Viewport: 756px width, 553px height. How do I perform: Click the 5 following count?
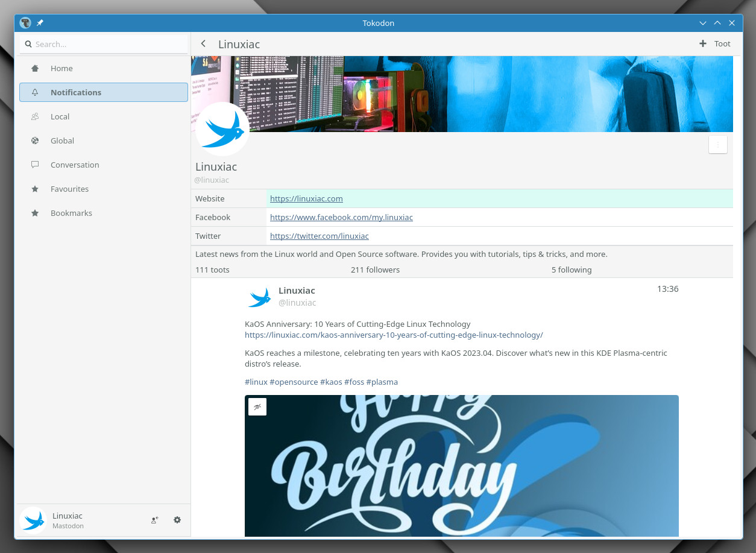click(572, 270)
